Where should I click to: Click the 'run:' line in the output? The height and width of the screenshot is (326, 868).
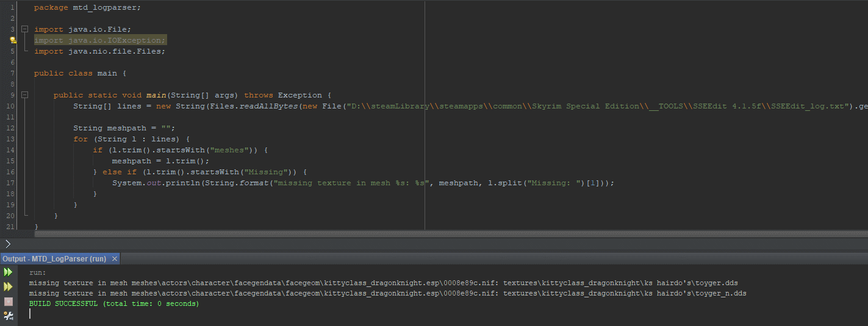(x=37, y=272)
